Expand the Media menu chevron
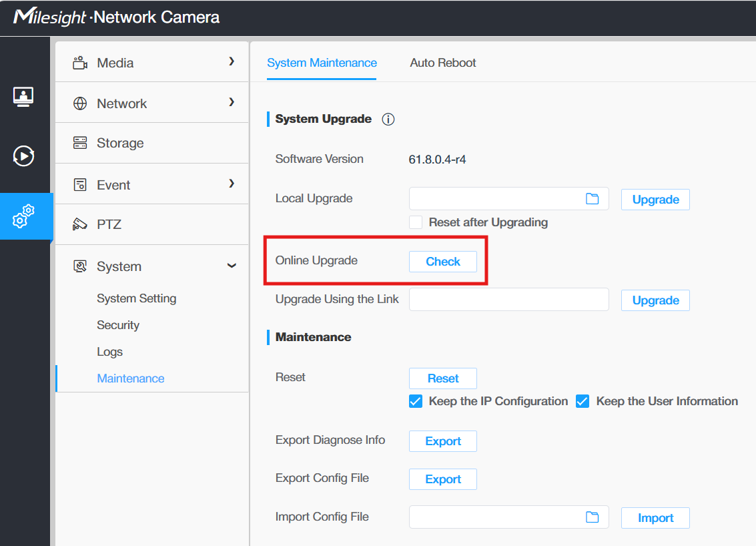This screenshot has width=756, height=546. 232,61
